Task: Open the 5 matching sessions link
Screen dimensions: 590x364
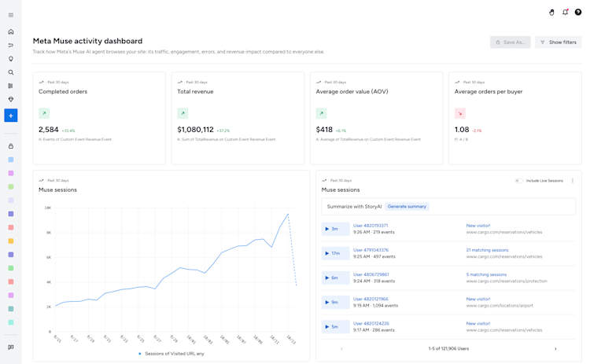Action: point(486,274)
